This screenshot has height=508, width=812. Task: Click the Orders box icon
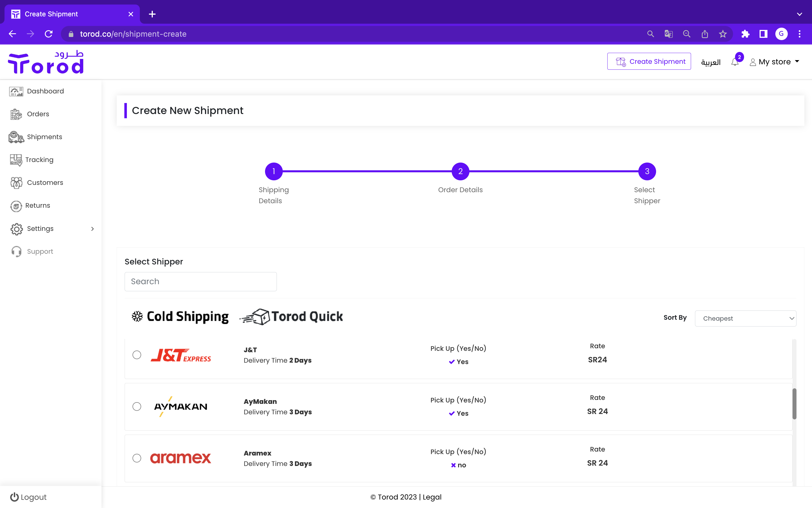click(16, 114)
